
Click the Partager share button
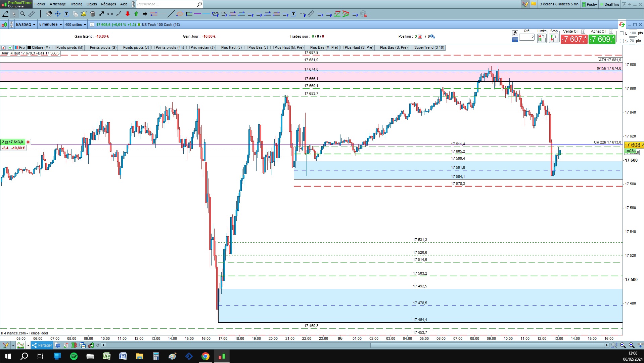coord(42,345)
